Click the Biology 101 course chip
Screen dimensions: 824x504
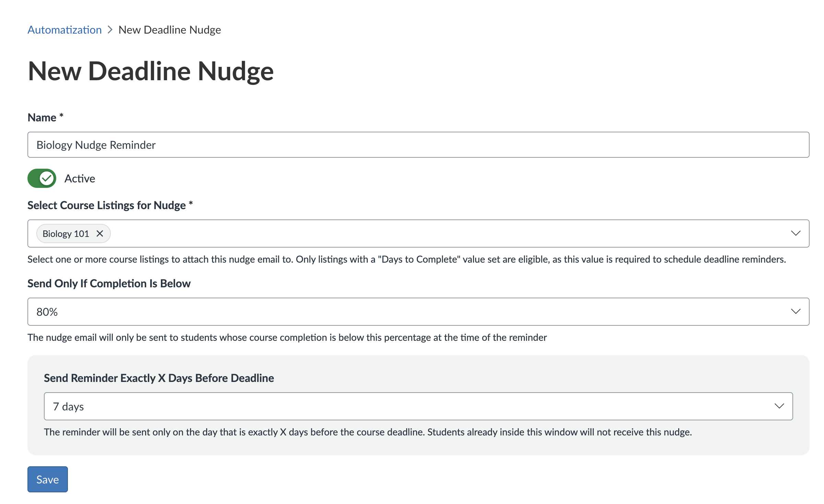click(x=66, y=234)
